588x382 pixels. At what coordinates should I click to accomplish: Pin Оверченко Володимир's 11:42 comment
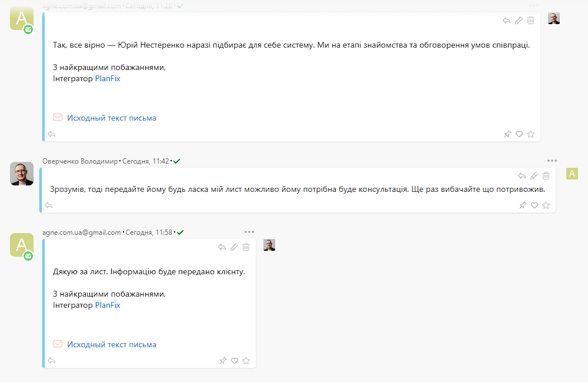(523, 205)
